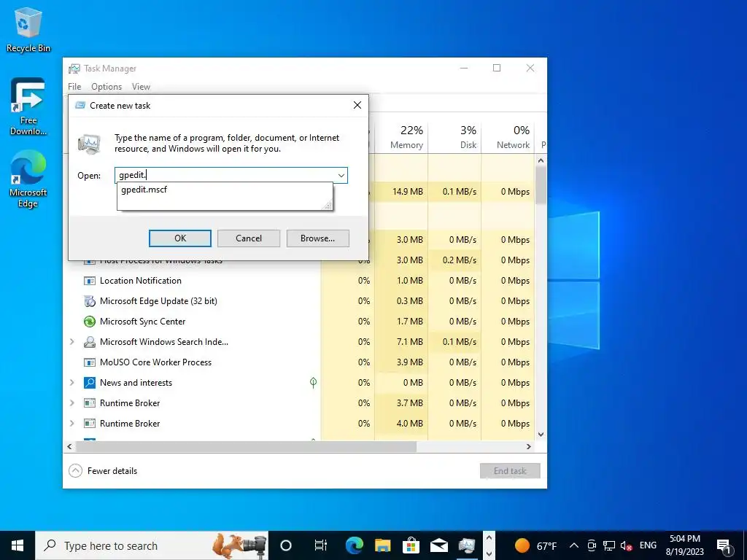Sort by the Memory column header
Screen dimensions: 747x560
coord(401,136)
